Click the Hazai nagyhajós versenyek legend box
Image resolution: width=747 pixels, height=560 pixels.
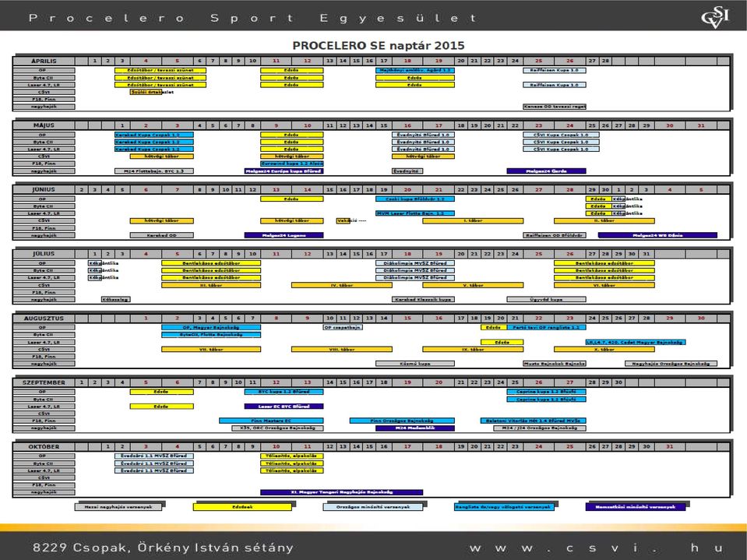[118, 507]
